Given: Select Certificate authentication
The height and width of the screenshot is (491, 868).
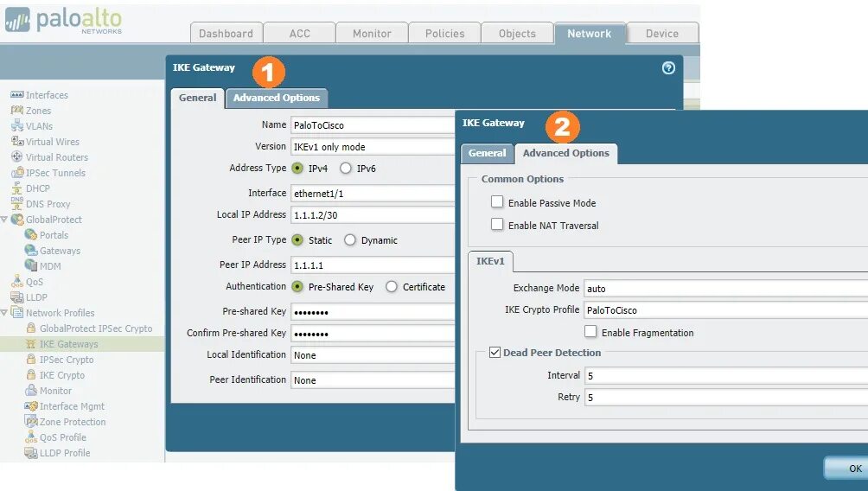Looking at the screenshot, I should click(x=392, y=286).
